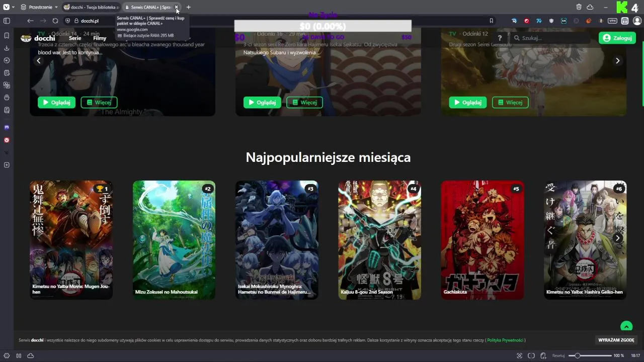The width and height of the screenshot is (644, 362).
Task: Click Oglądaj on The Almighty card
Action: 56,102
